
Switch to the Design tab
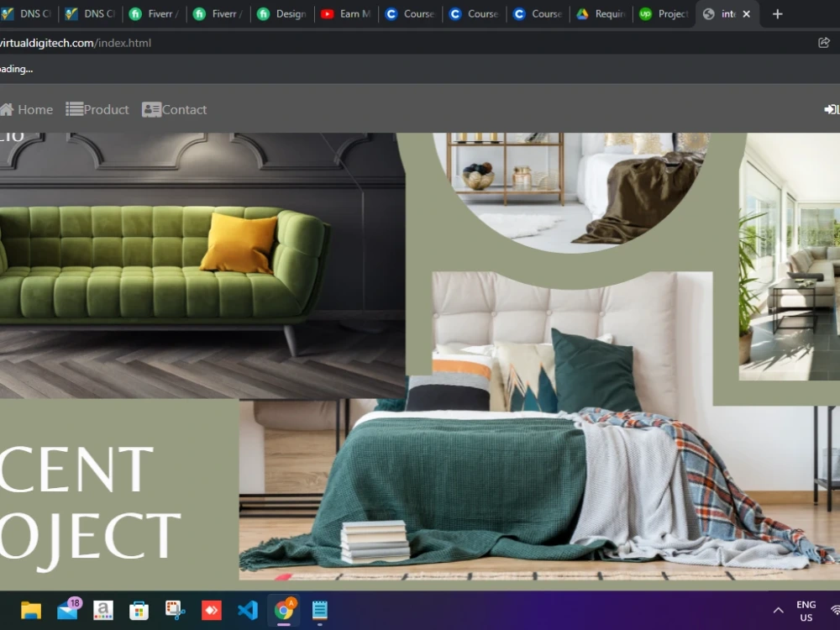click(282, 14)
